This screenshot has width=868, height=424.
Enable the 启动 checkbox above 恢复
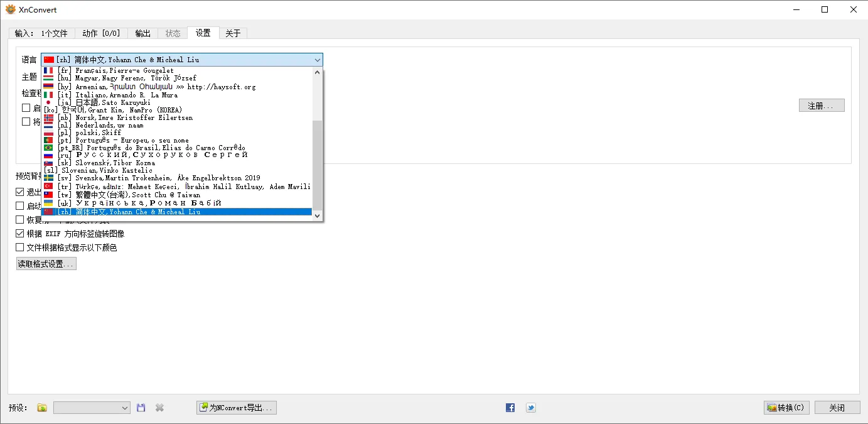[20, 206]
